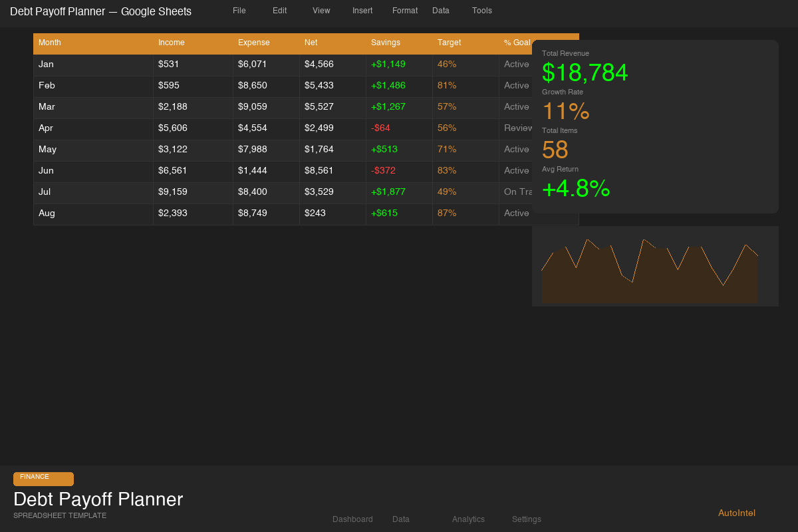
Task: Select income cell $531
Action: click(x=193, y=65)
